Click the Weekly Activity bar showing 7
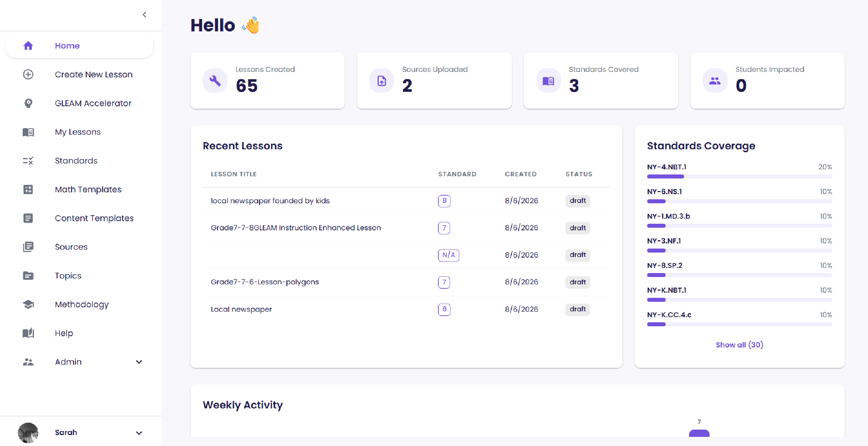This screenshot has width=868, height=446. tap(699, 433)
